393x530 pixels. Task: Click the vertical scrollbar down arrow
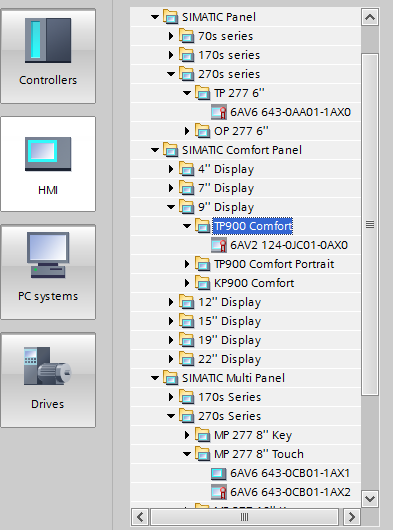point(370,499)
